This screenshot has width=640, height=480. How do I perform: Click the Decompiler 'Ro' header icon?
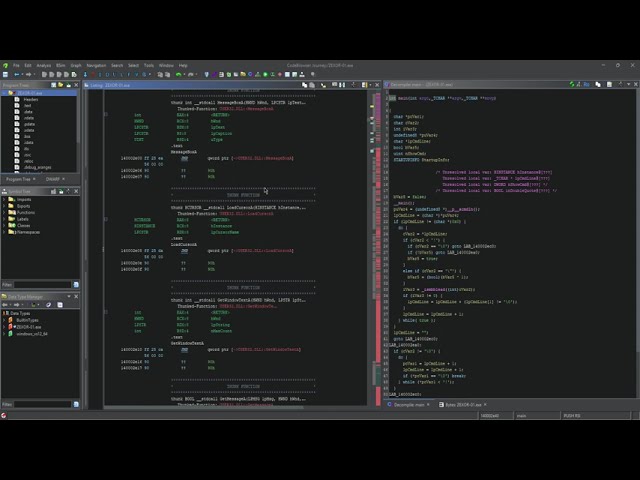587,84
